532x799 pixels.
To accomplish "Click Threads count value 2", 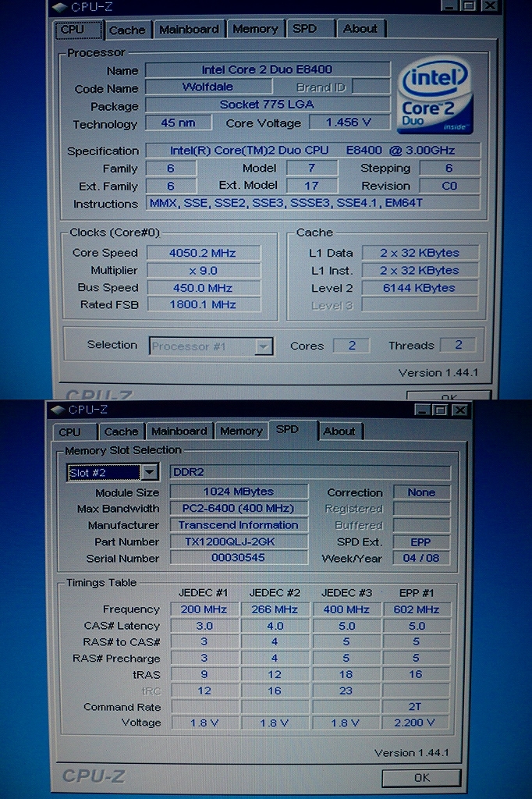I will pos(458,345).
